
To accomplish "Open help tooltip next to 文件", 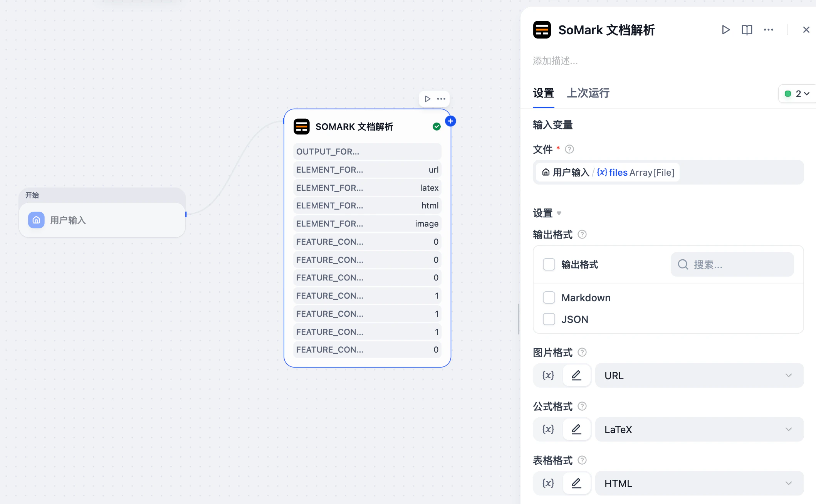I will (x=569, y=149).
